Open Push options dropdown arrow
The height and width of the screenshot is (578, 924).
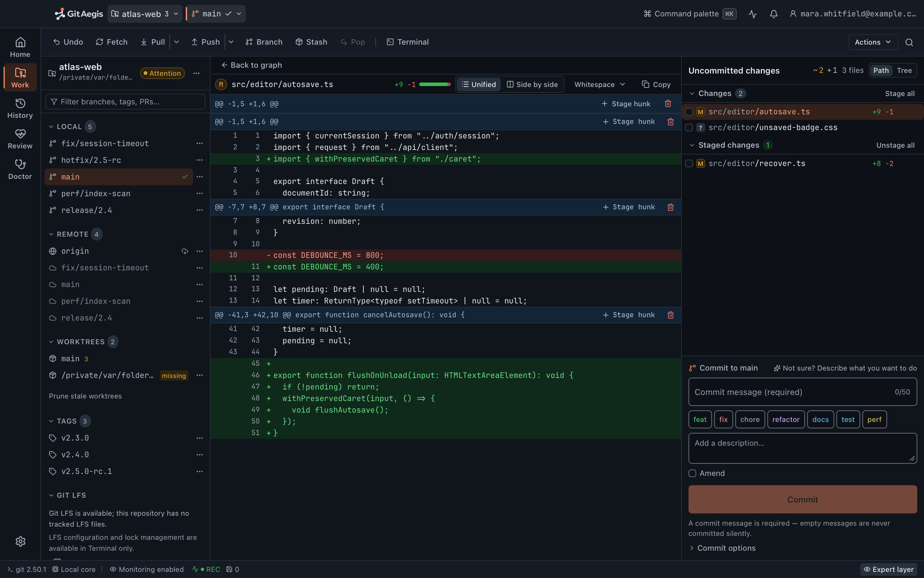pos(231,42)
